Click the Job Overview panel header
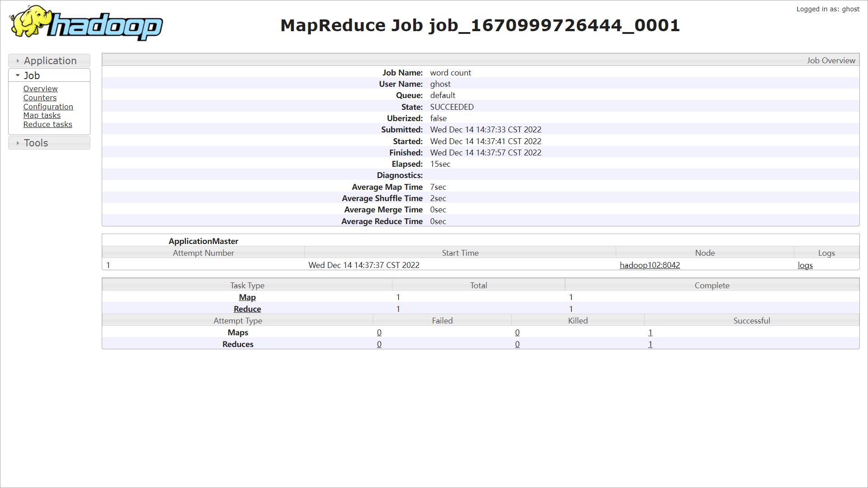Screen dimensions: 868x488 [830, 61]
